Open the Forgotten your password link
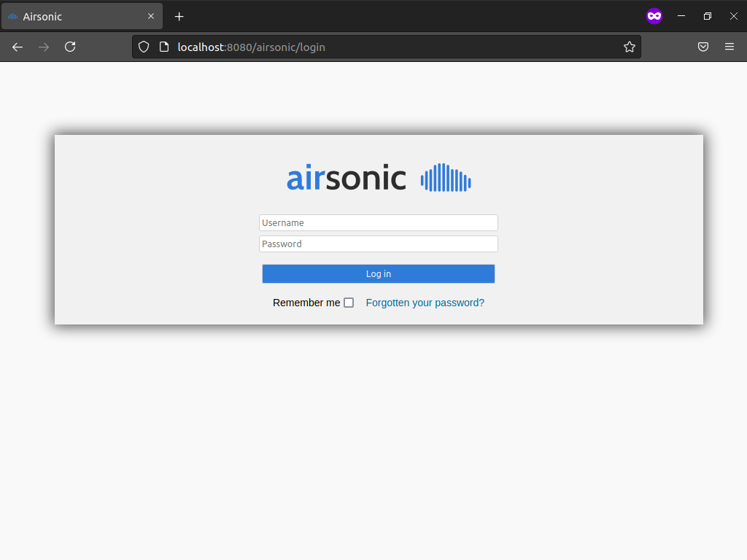Screen dimensions: 747x560 point(425,303)
